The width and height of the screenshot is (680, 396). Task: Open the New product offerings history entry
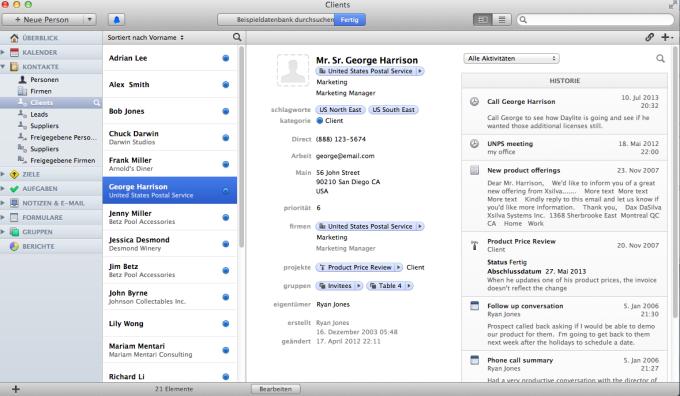[564, 196]
